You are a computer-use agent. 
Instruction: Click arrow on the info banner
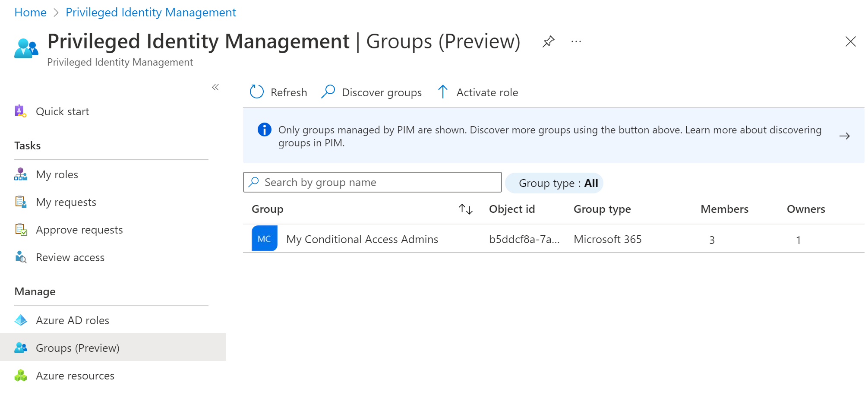click(x=844, y=136)
